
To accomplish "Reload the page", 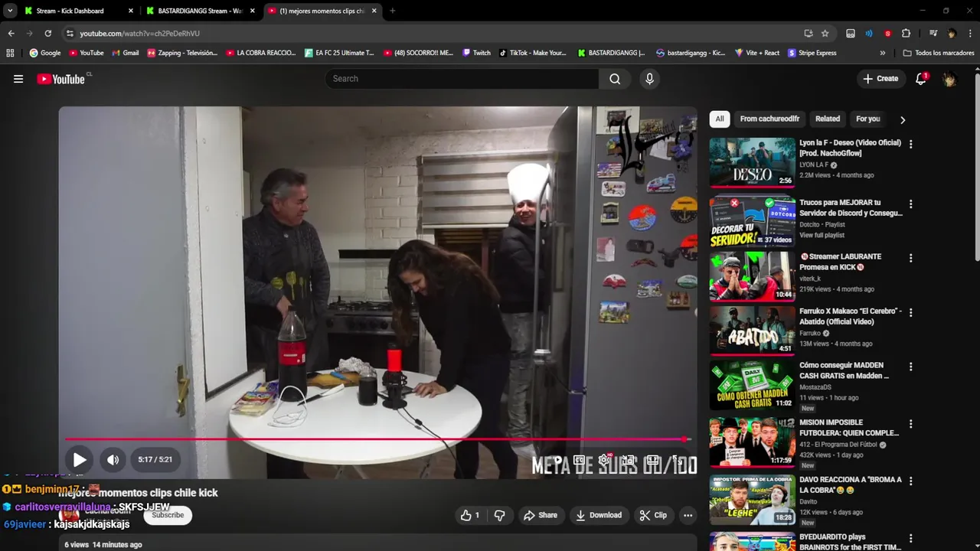I will click(47, 34).
